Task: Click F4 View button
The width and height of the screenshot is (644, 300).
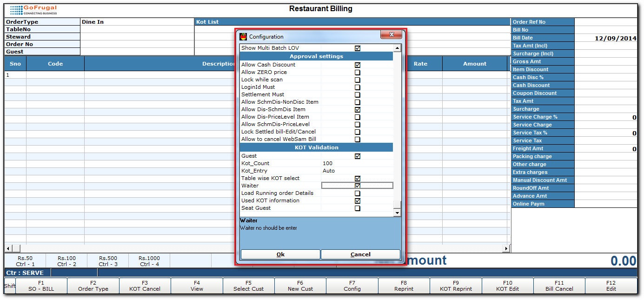Action: point(197,286)
